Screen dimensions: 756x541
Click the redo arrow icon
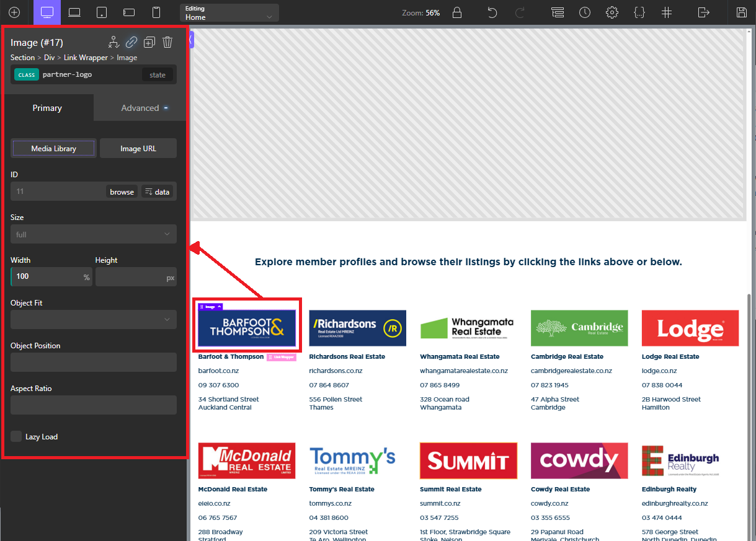pos(520,12)
